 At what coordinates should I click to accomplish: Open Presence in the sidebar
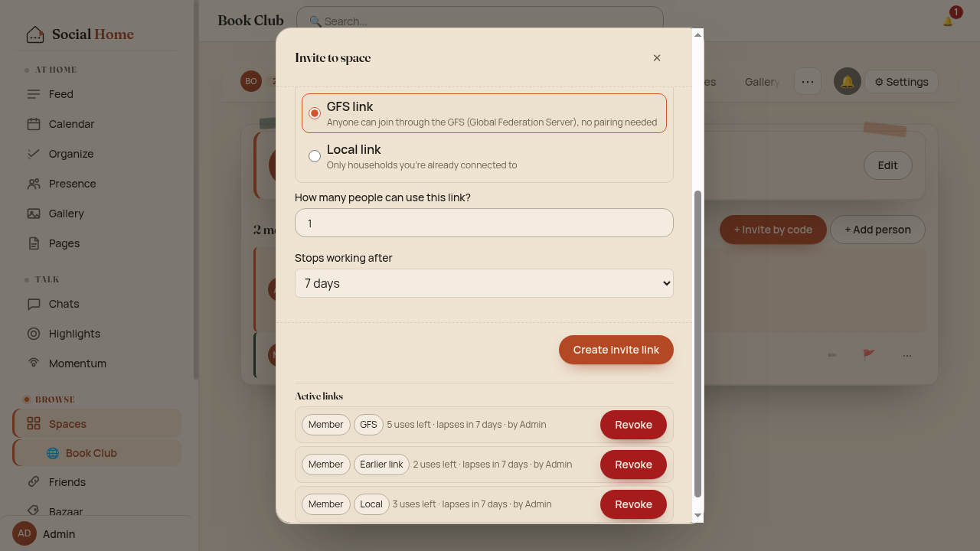pos(97,184)
